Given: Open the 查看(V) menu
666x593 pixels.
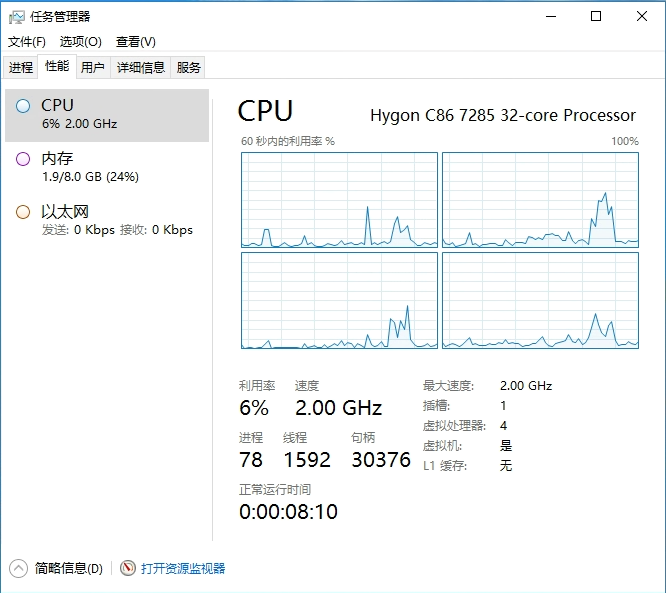Looking at the screenshot, I should point(135,42).
